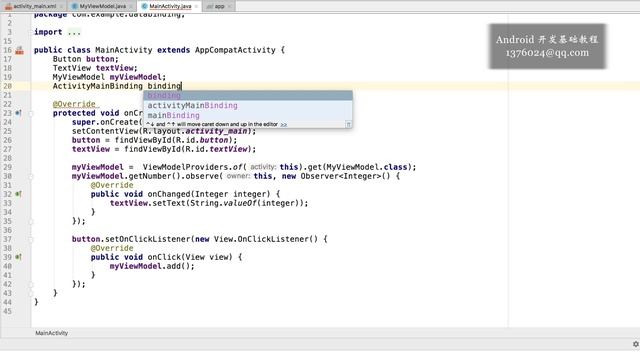Image resolution: width=640 pixels, height=360 pixels.
Task: Click the related XML file gutter icon on line 16
Action: point(19,51)
